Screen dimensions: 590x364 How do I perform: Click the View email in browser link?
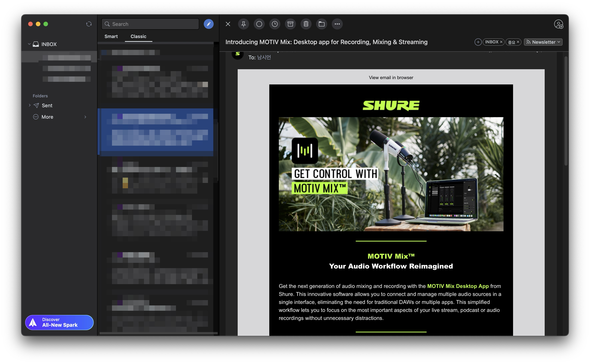pyautogui.click(x=391, y=78)
